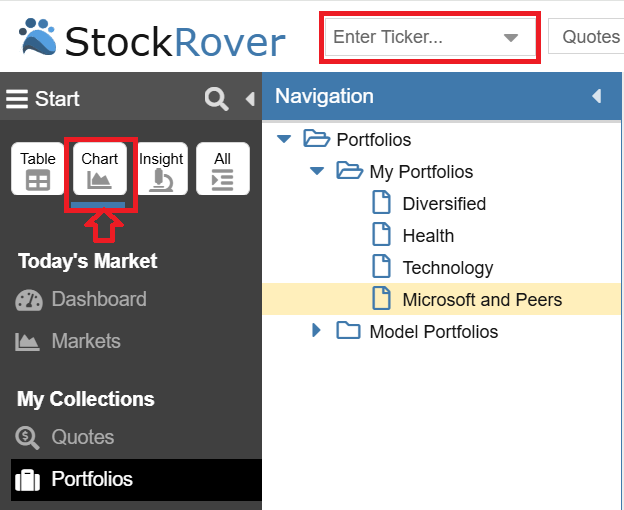Open the Enter Ticker dropdown arrow
This screenshot has height=510, width=624.
(x=511, y=38)
